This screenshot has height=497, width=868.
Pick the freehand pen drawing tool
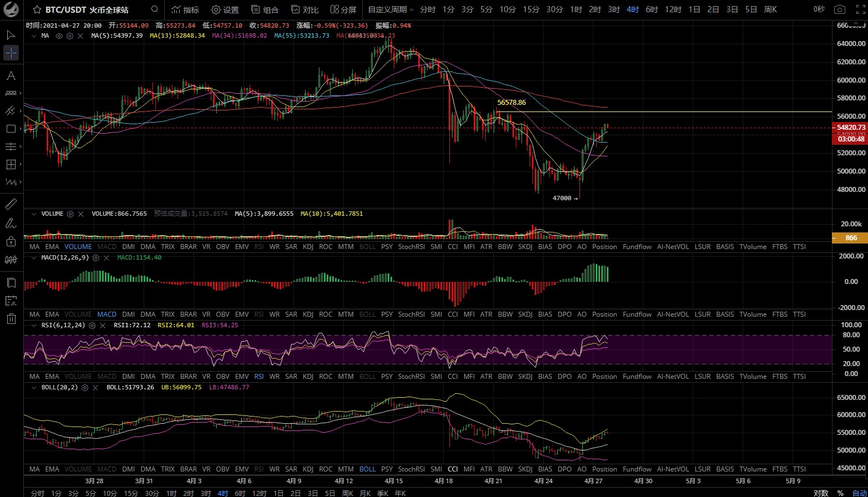11,223
